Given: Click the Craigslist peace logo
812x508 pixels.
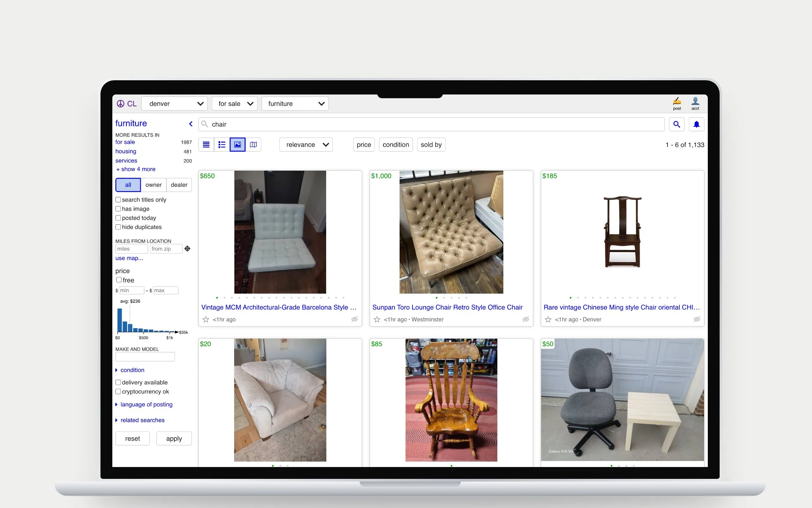Looking at the screenshot, I should pos(120,104).
